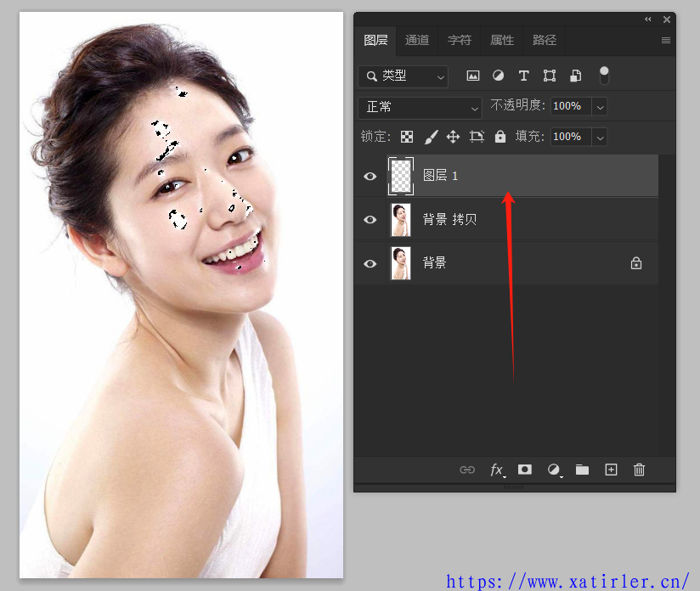Switch to the 图层 tab

click(375, 40)
